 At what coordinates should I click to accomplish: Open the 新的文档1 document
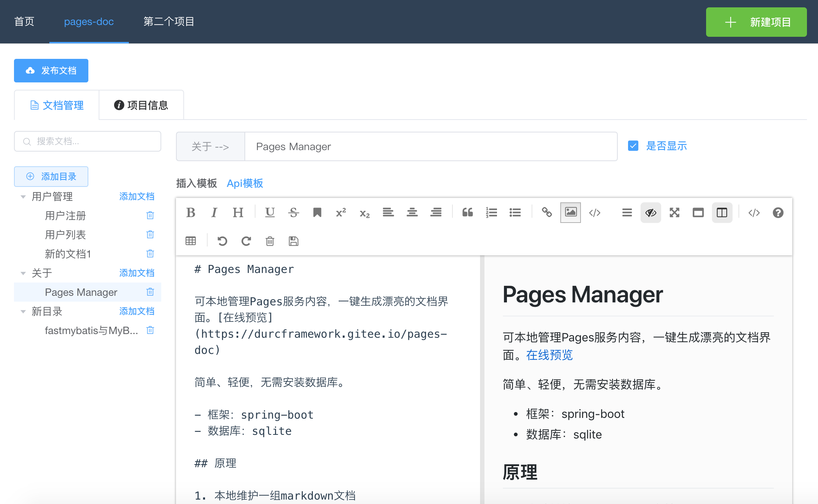68,254
